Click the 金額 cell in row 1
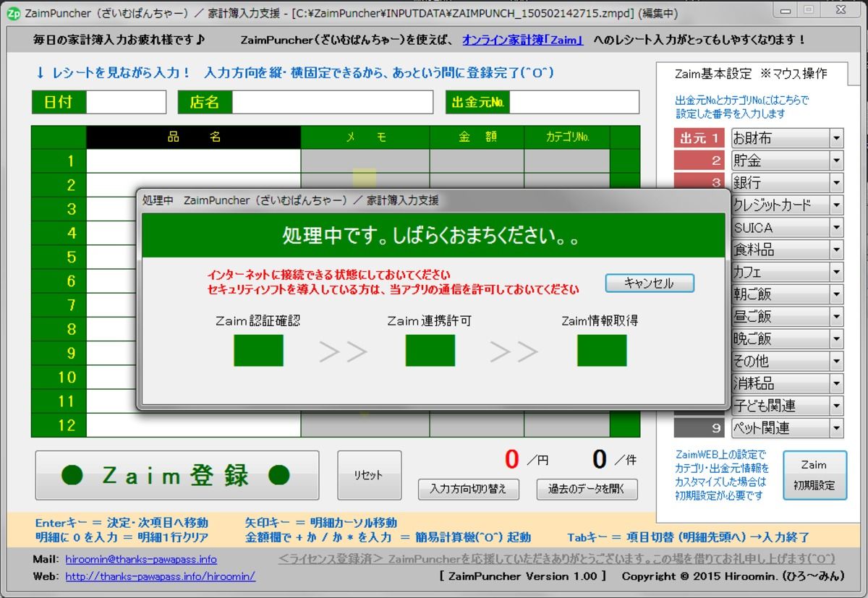Image resolution: width=868 pixels, height=598 pixels. point(477,161)
